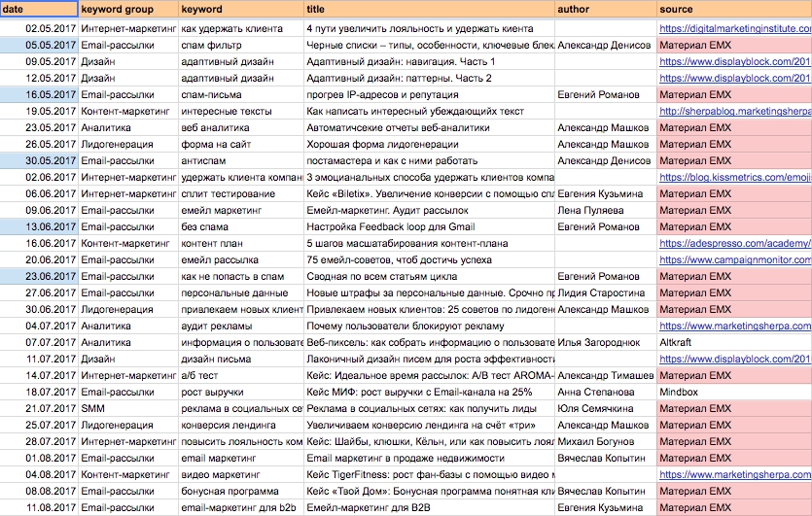Open the blog.kissmetrics.com link
The width and height of the screenshot is (812, 516).
(x=735, y=178)
